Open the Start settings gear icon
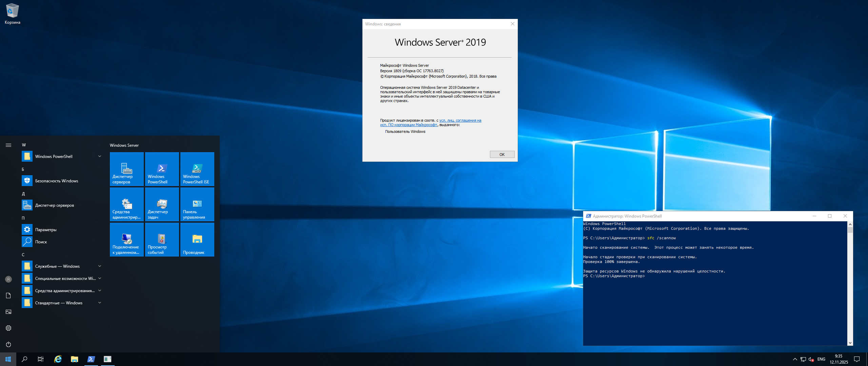868x366 pixels. pos(8,328)
